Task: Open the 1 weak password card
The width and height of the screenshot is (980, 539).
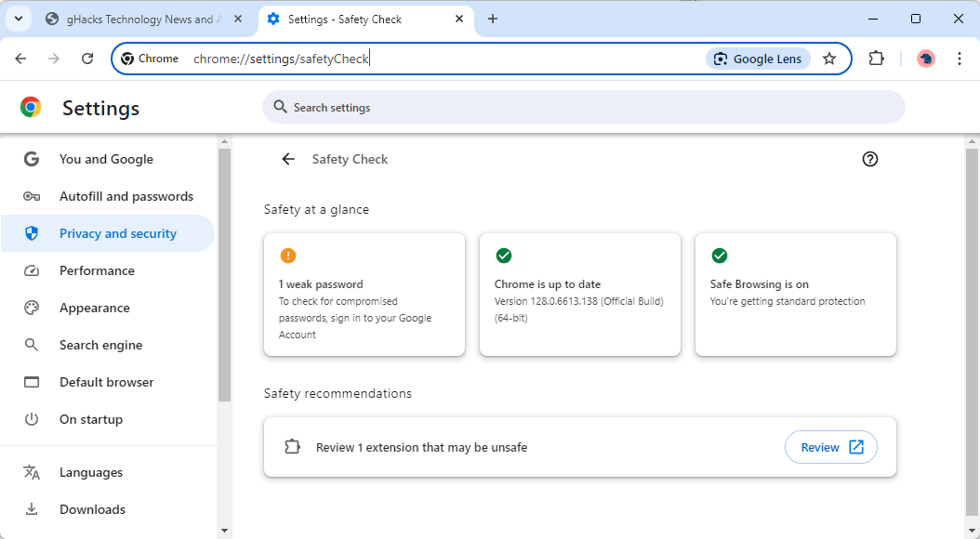Action: pos(364,295)
